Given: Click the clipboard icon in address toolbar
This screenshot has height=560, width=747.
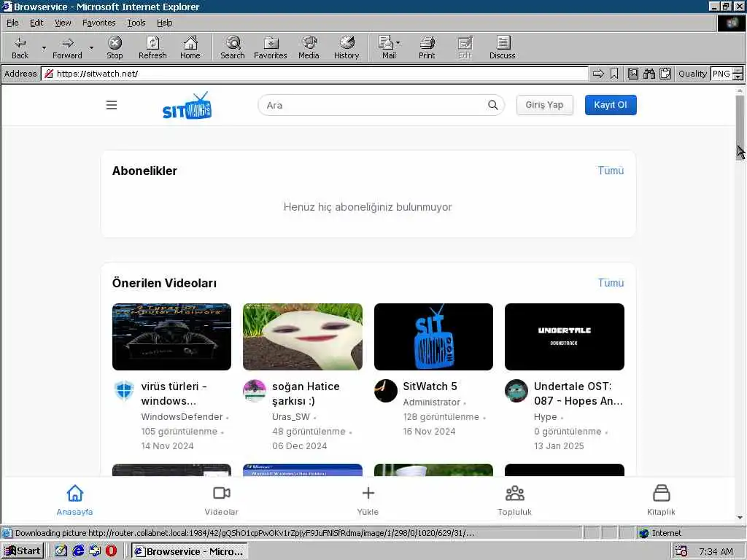Looking at the screenshot, I should tap(665, 74).
